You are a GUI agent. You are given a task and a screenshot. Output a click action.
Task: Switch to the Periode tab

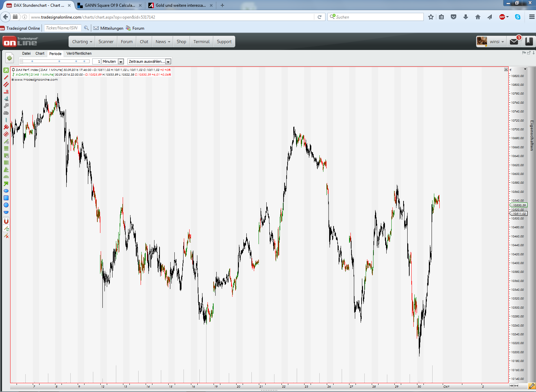pos(55,54)
